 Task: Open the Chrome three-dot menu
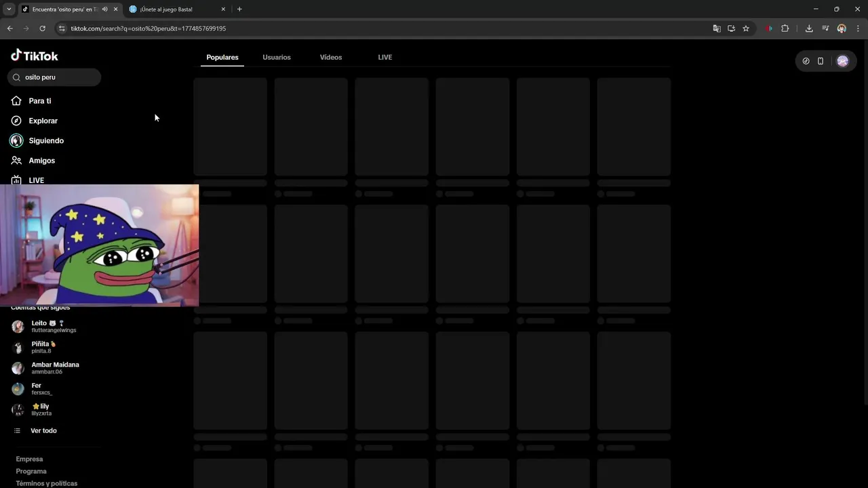coord(858,28)
